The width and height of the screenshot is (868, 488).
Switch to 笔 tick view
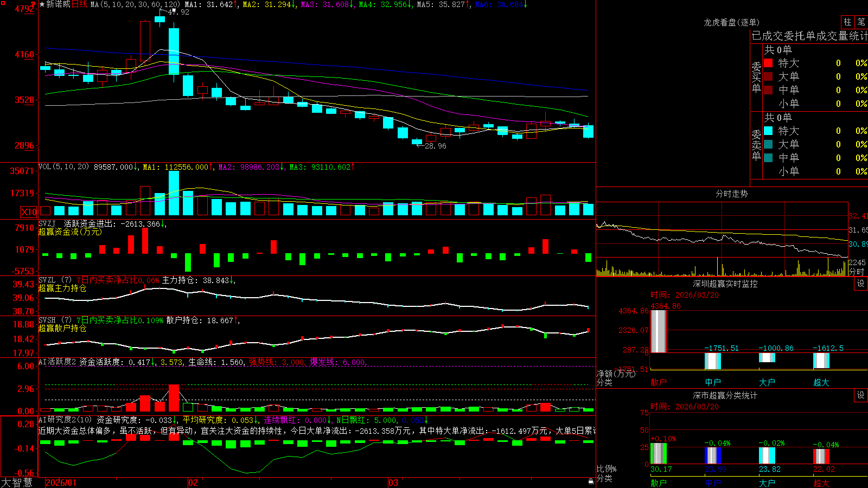[x=861, y=22]
